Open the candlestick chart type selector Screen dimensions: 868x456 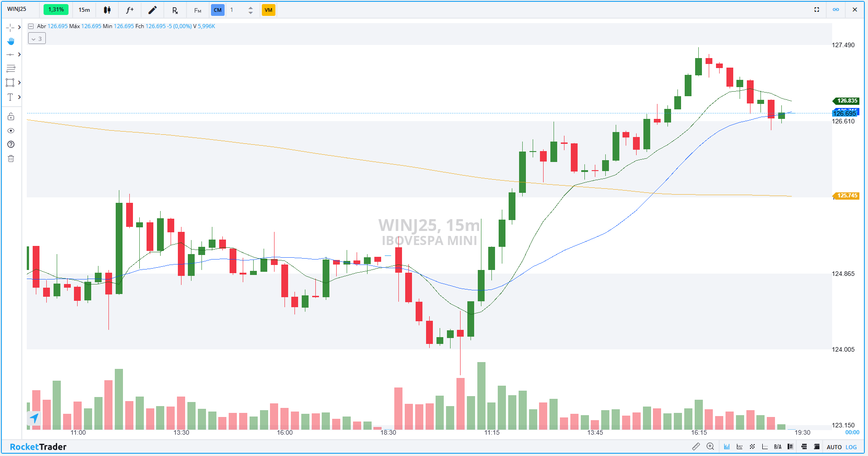tap(107, 10)
